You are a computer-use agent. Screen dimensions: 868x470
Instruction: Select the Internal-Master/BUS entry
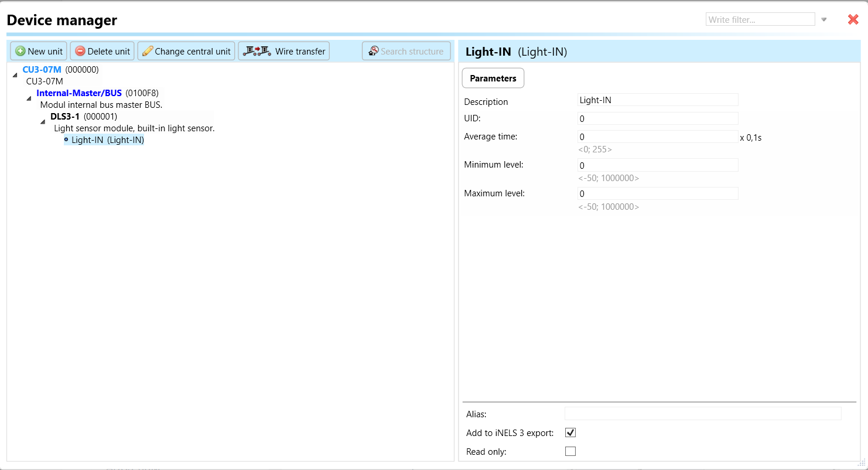tap(79, 93)
